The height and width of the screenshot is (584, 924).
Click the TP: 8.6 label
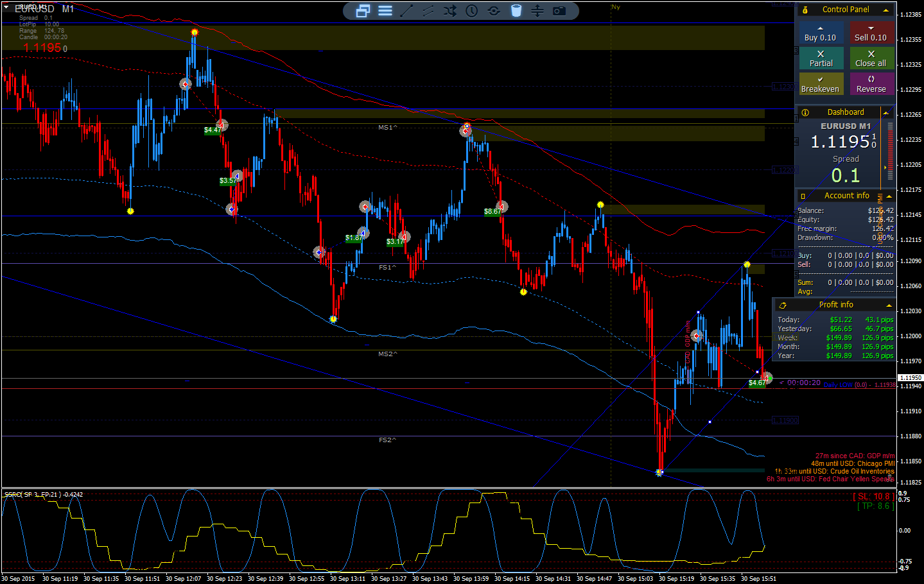[x=875, y=506]
